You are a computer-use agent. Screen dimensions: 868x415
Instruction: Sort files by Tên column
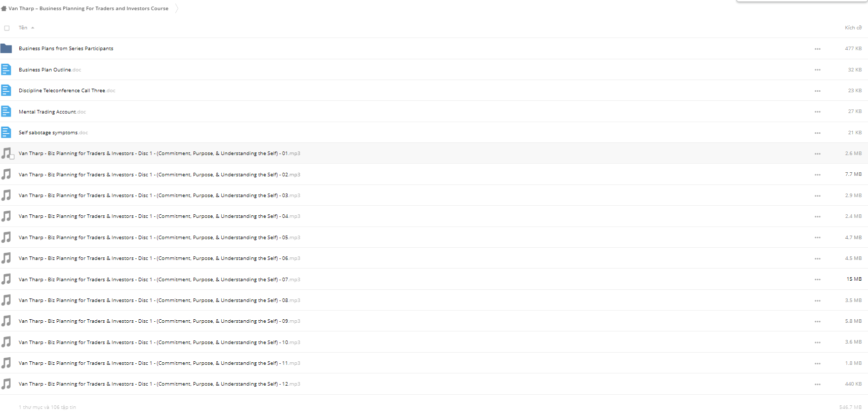pos(23,28)
